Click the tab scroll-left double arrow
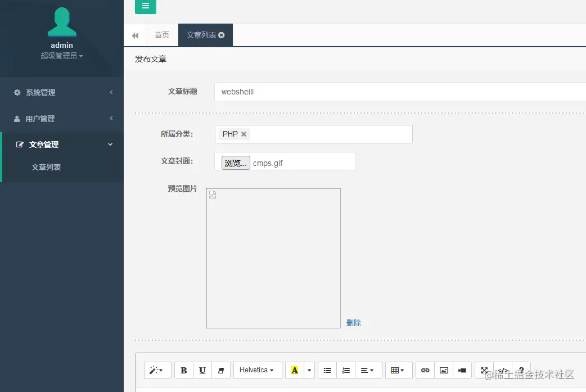 (135, 35)
